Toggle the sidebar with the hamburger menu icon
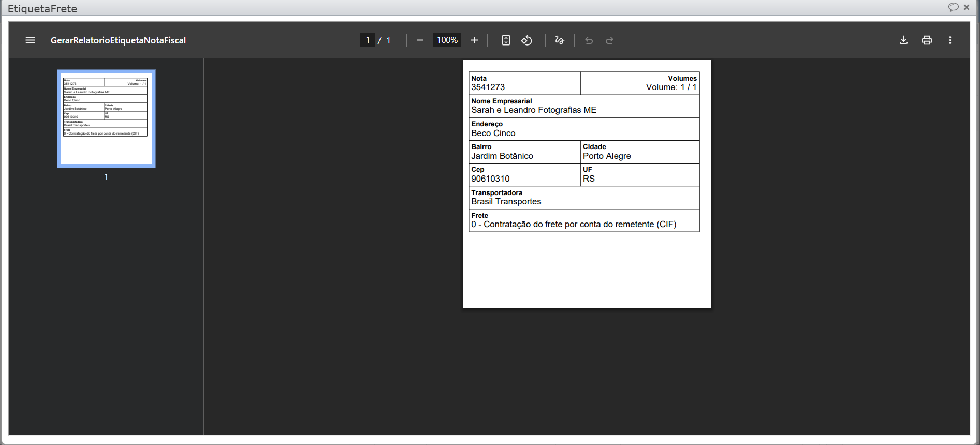 (30, 40)
